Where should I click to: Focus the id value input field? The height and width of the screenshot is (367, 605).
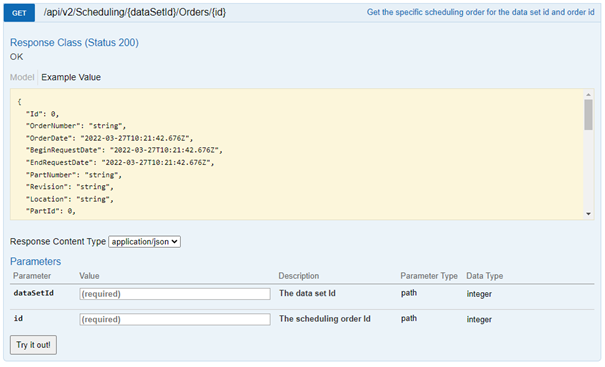coord(175,319)
